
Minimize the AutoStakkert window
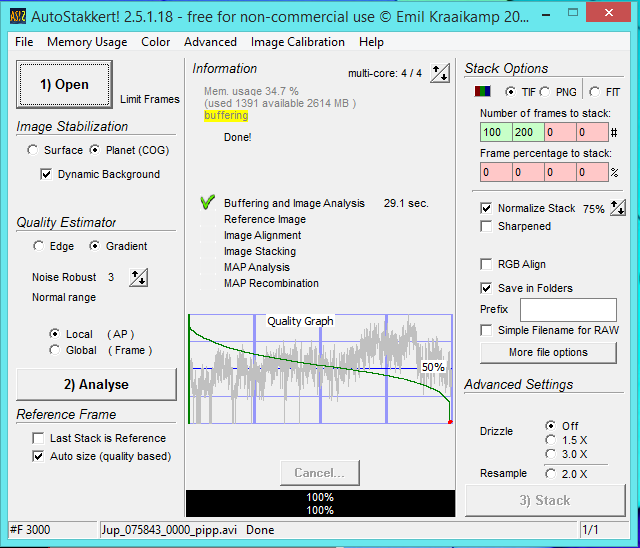(x=546, y=15)
